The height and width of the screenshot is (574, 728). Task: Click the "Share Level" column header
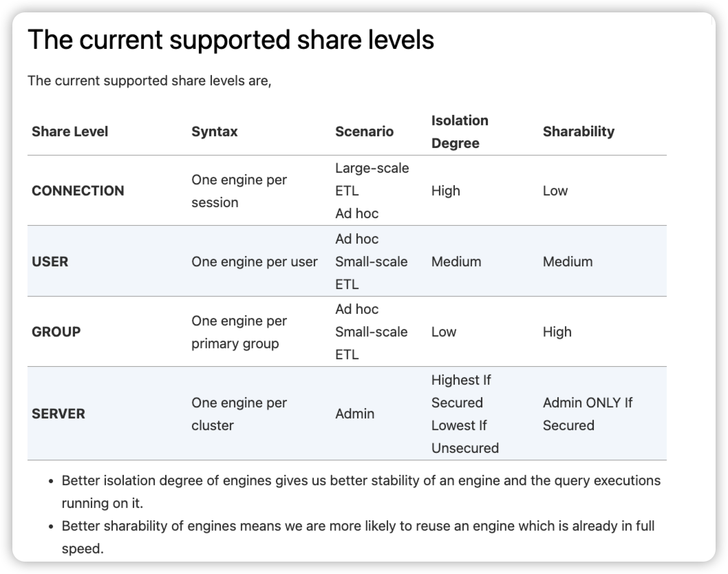(x=69, y=131)
